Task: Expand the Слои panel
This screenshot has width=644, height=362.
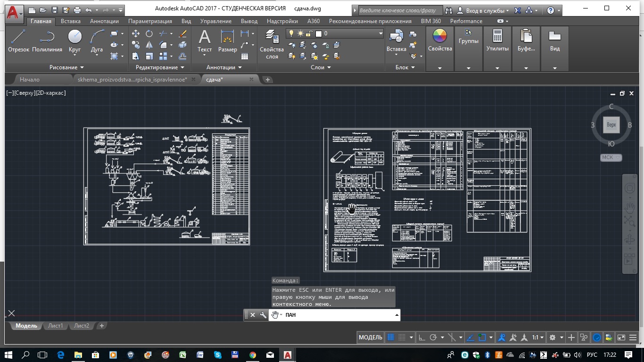Action: (321, 67)
